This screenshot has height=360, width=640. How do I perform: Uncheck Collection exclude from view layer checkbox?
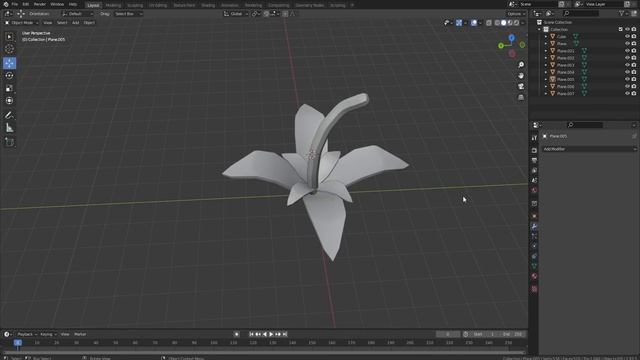tap(621, 29)
